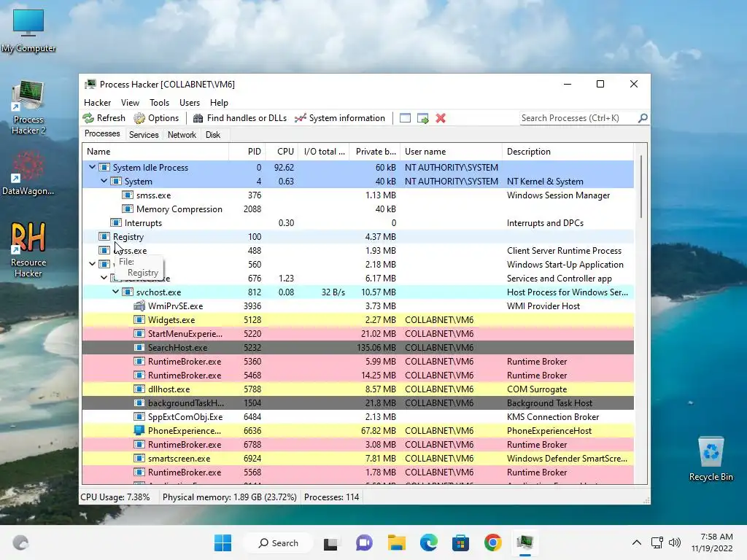Click the Physical memory status text

coord(230,497)
